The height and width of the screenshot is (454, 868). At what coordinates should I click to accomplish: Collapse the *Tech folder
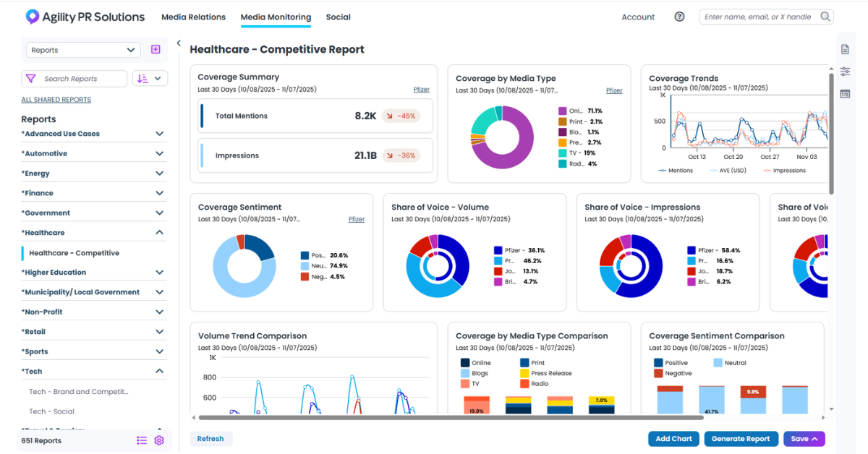click(x=94, y=372)
